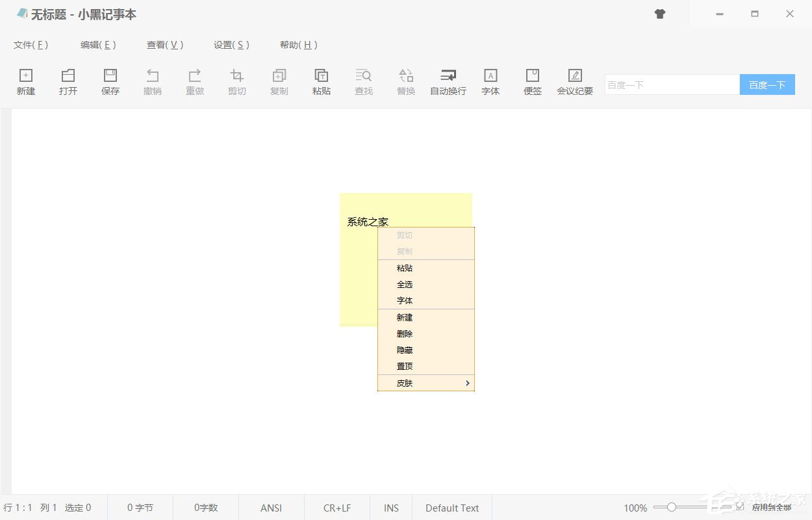812x520 pixels.
Task: Open 会议纪要 (Meeting Minutes) icon
Action: (x=574, y=81)
